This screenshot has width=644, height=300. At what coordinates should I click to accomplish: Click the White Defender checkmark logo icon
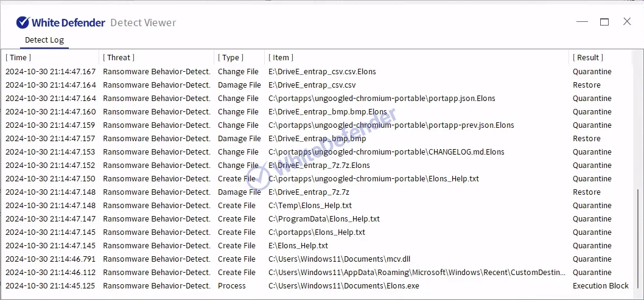coord(23,23)
